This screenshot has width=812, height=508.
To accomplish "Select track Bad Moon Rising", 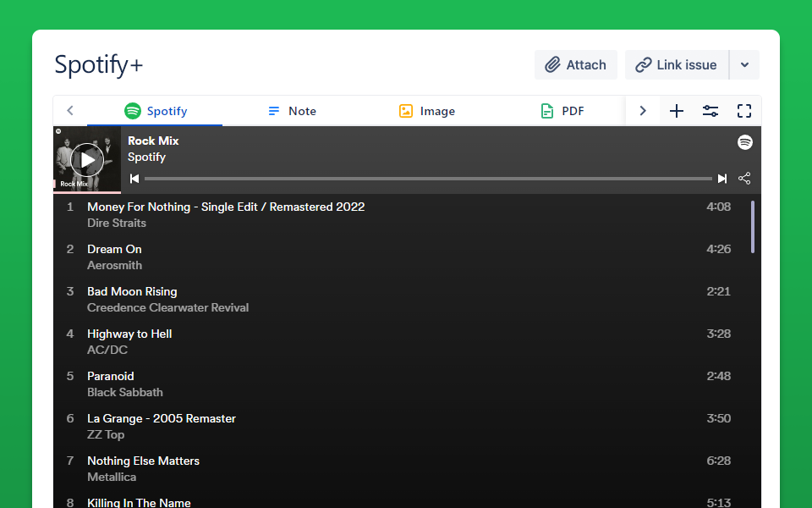I will 132,292.
